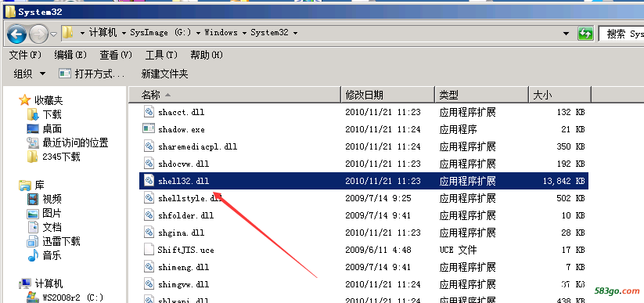Open the 查看(V) menu
644x303 pixels.
tap(116, 55)
